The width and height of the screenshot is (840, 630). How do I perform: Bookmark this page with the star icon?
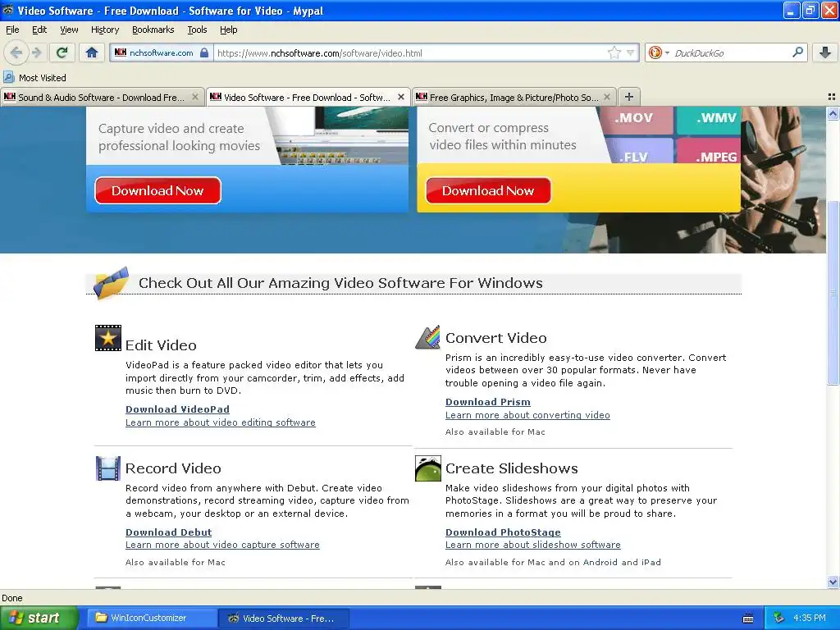pyautogui.click(x=614, y=52)
